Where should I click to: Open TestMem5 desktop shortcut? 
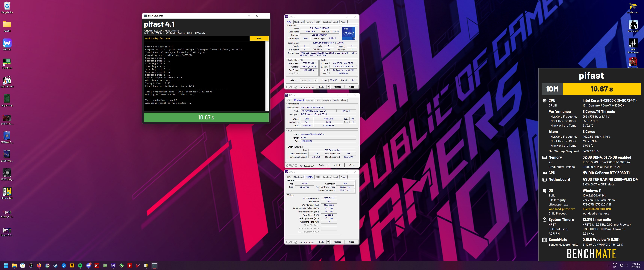(7, 63)
